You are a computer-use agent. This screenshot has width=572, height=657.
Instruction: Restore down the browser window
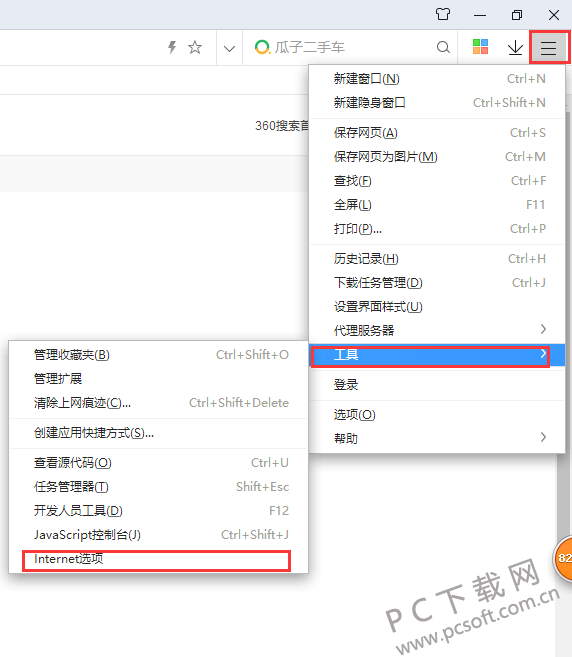point(517,15)
